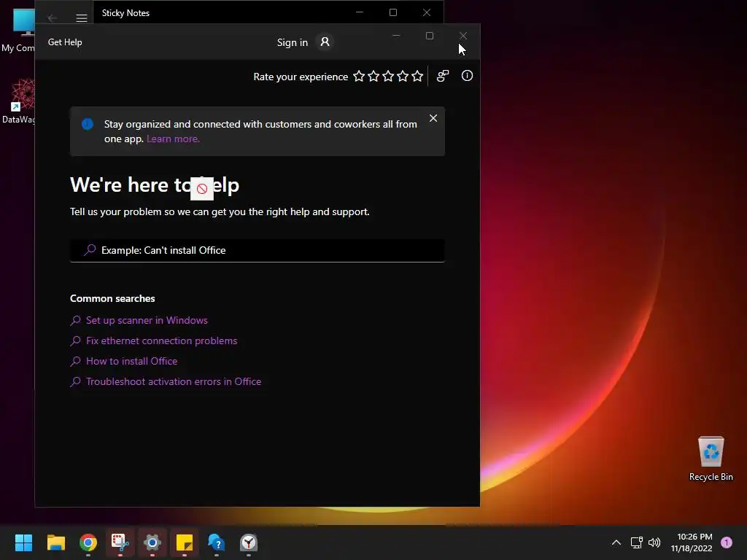
Task: Show hidden tray icons chevron
Action: coord(616,542)
